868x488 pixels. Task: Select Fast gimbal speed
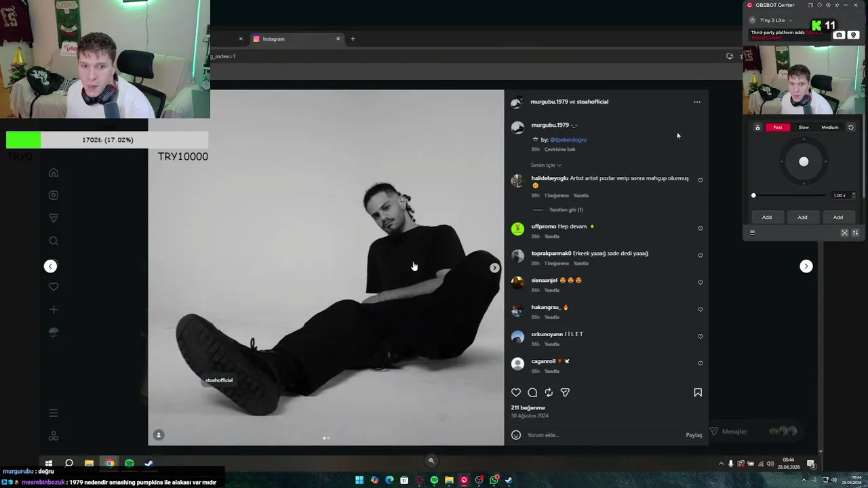click(778, 127)
